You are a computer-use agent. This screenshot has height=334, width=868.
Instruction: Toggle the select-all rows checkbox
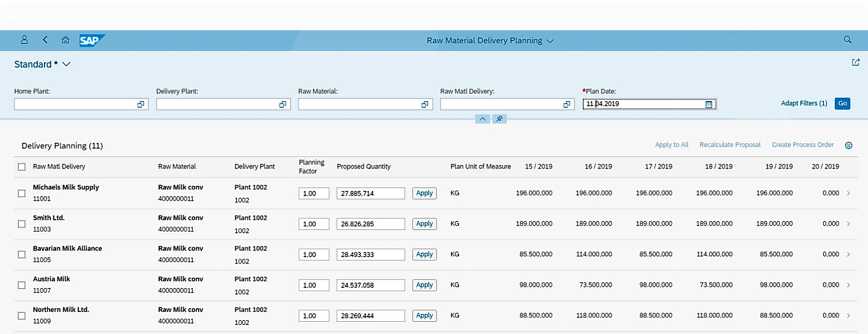(22, 167)
